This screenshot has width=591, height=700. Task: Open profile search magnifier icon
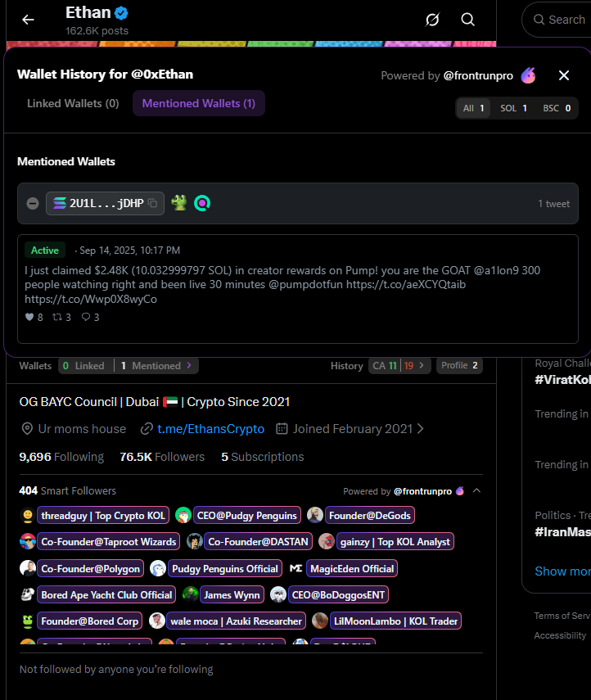[x=467, y=20]
